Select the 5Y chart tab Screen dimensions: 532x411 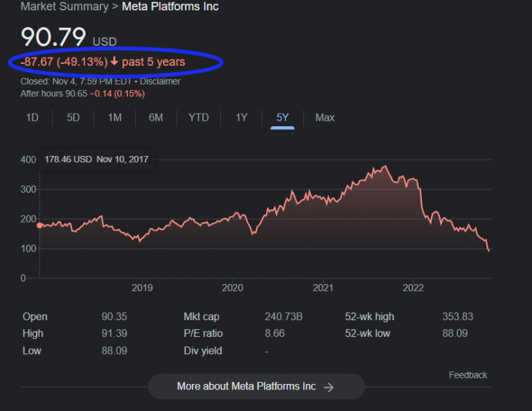283,118
